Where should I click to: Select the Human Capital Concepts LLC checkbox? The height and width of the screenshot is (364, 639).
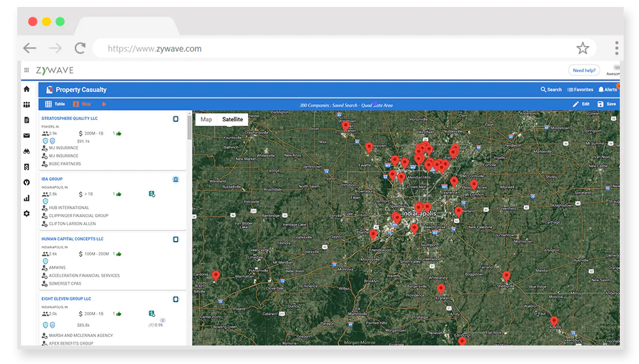pos(176,239)
